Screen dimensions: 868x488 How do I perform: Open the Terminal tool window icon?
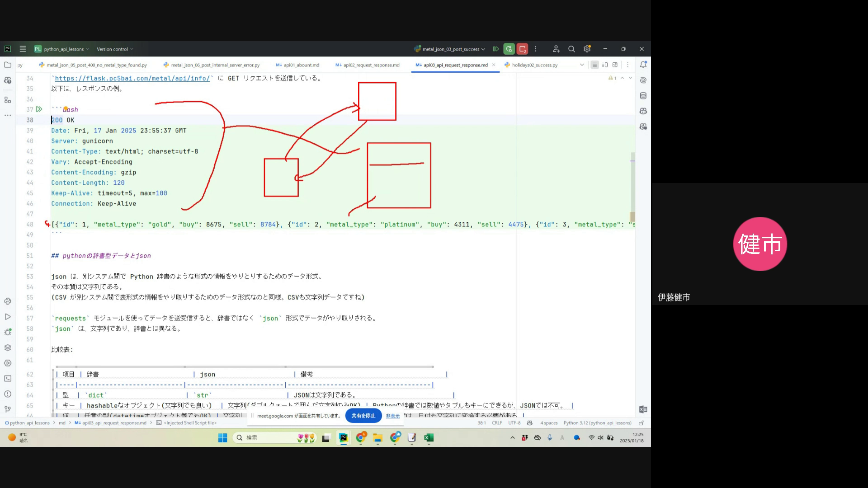click(8, 379)
